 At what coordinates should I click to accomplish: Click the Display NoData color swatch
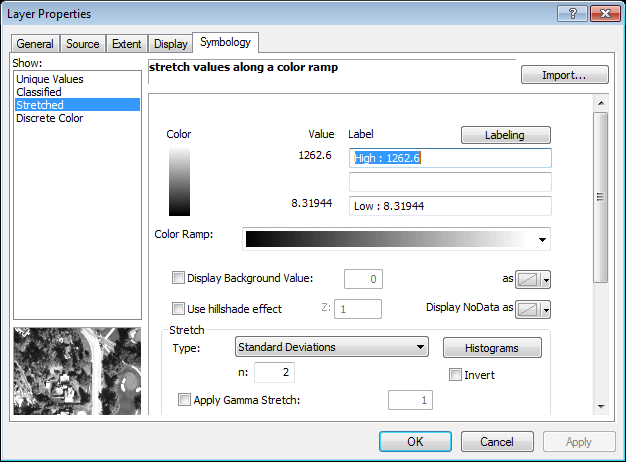[529, 310]
